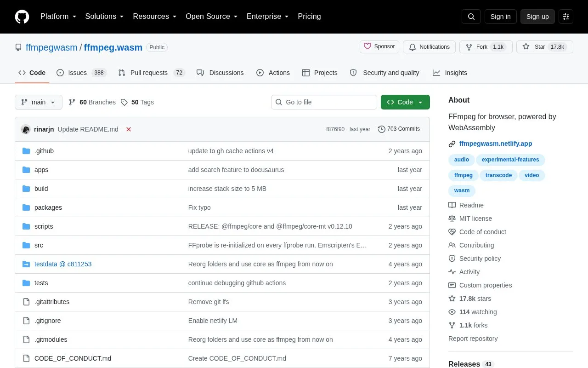Open the Actions tab
Screen dimensions: 588x368
(273, 73)
